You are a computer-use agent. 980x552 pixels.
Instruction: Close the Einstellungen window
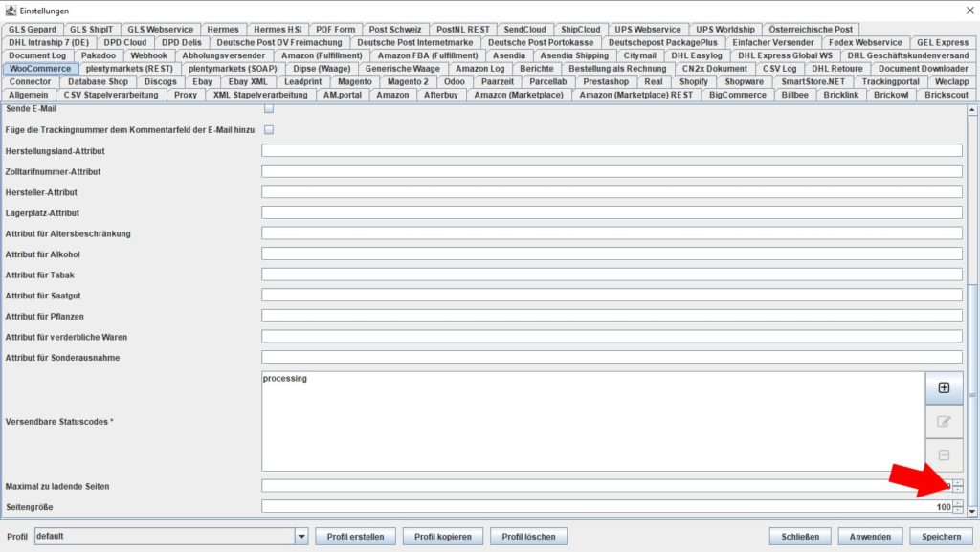tap(970, 11)
